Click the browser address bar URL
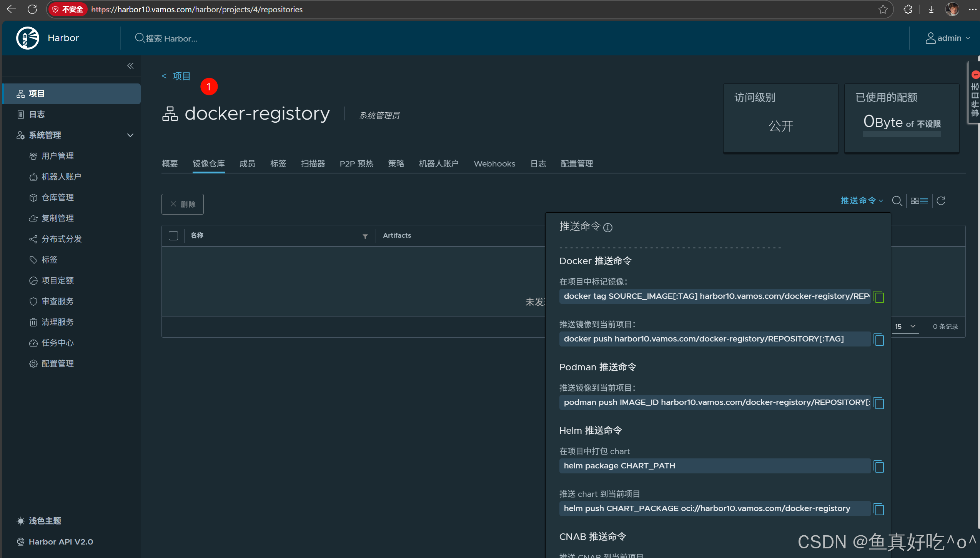The height and width of the screenshot is (558, 980). click(197, 9)
